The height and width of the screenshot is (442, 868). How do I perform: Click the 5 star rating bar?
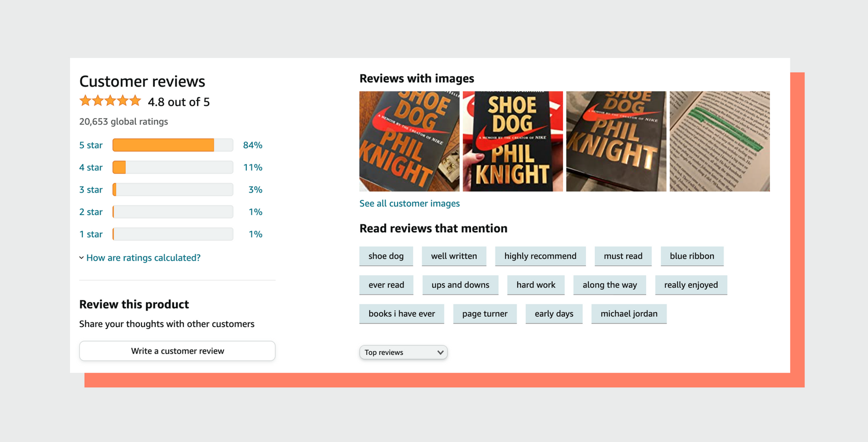click(173, 145)
